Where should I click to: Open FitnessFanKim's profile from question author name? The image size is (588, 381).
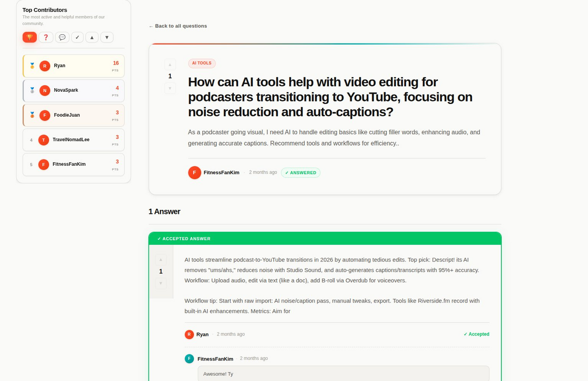coord(221,173)
